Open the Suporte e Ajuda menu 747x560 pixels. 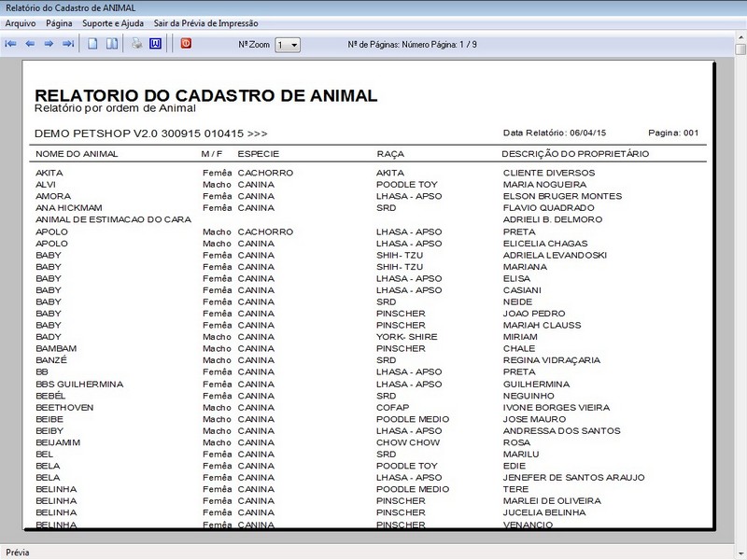(113, 23)
